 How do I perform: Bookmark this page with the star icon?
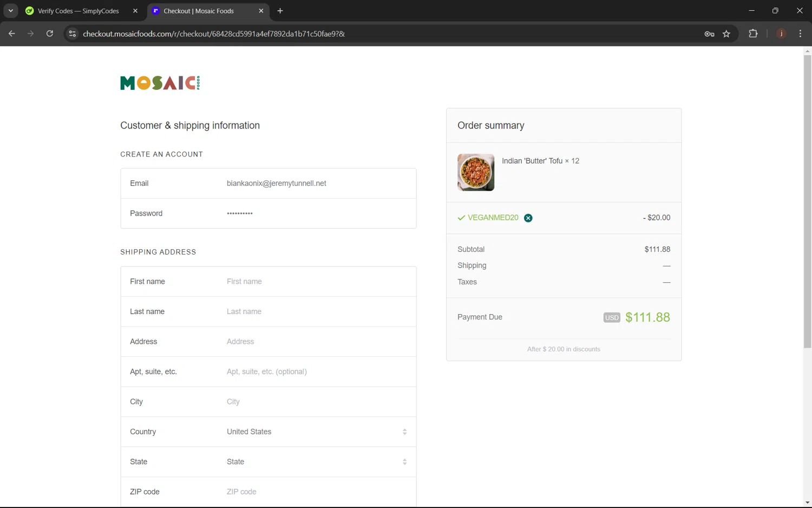[726, 34]
